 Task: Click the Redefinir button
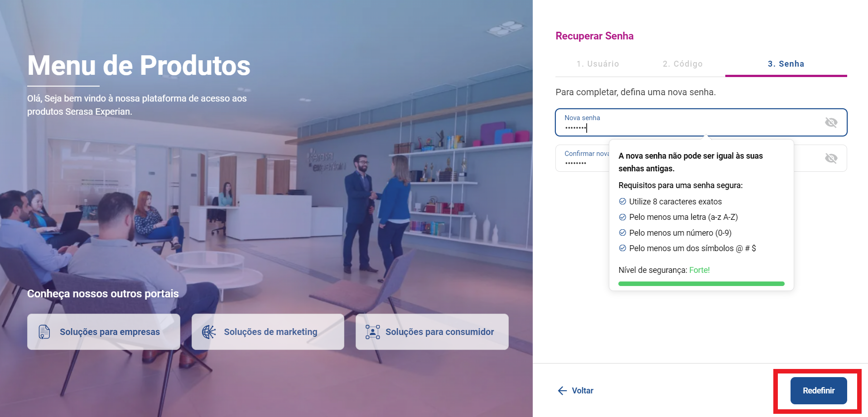[818, 391]
